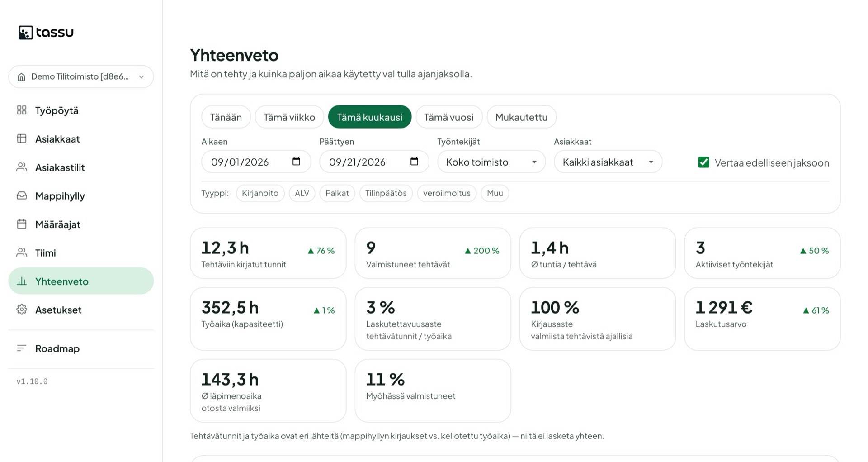Click the 11 % Myöhässä valmistuneet card

tap(433, 391)
